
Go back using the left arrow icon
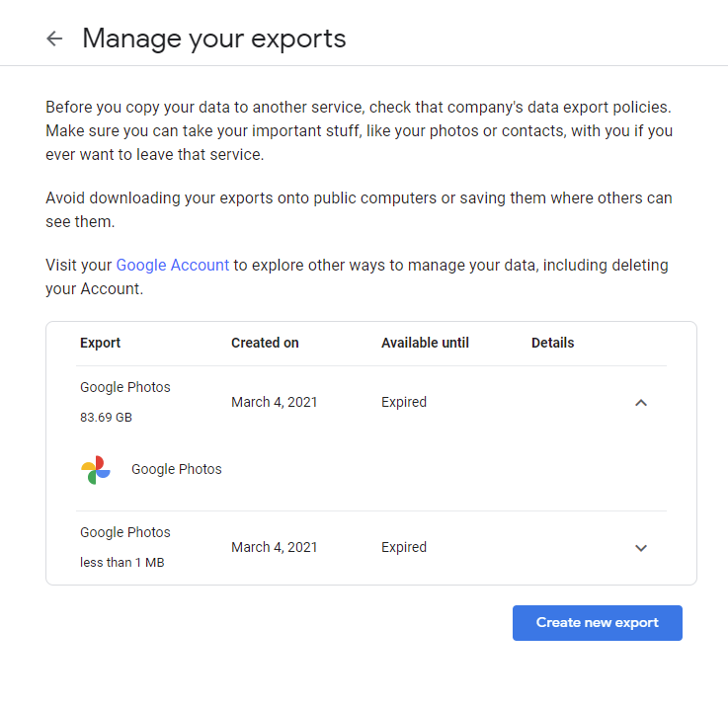(54, 39)
